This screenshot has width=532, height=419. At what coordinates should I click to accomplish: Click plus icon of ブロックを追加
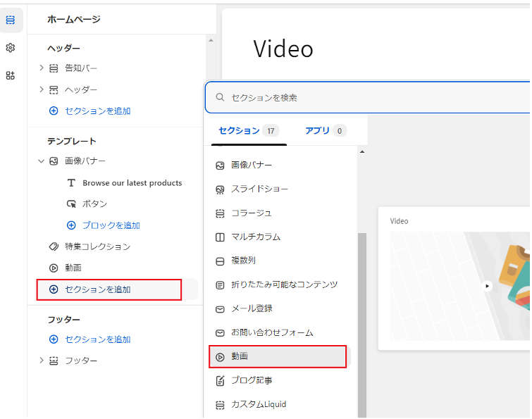coord(71,225)
